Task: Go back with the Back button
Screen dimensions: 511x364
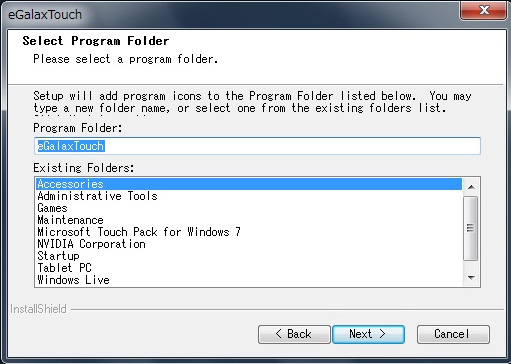Action: tap(294, 334)
